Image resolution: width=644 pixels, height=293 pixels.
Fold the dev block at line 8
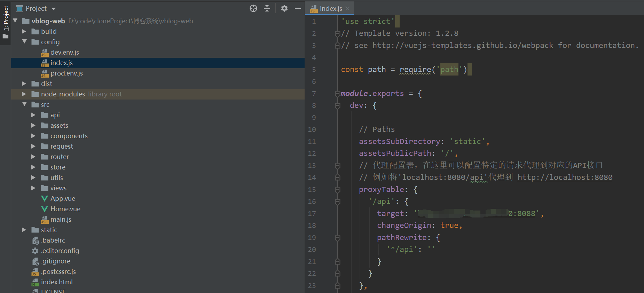pyautogui.click(x=337, y=105)
